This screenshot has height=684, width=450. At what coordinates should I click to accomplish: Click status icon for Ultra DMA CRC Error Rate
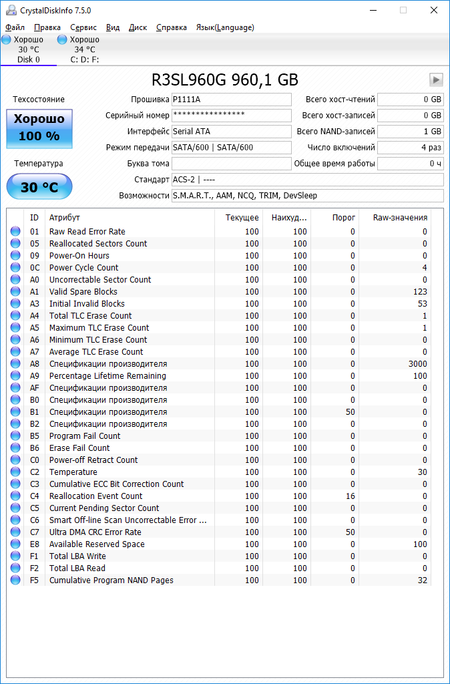click(x=16, y=532)
